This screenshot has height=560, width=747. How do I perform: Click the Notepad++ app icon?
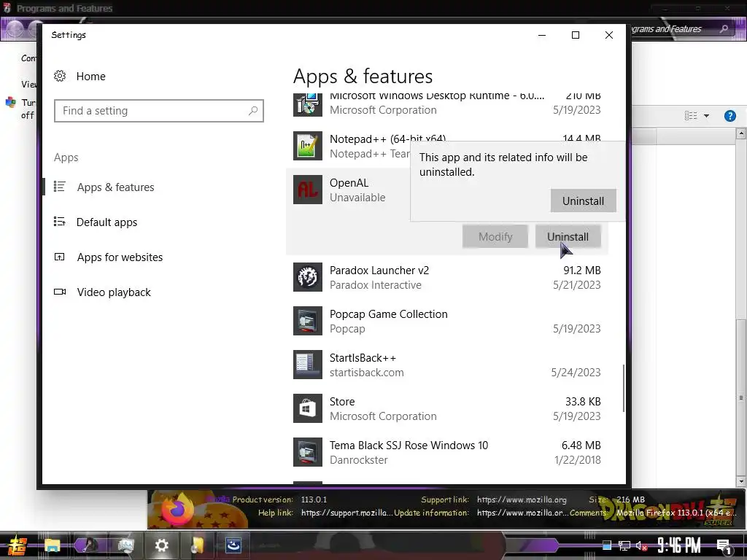pos(307,146)
